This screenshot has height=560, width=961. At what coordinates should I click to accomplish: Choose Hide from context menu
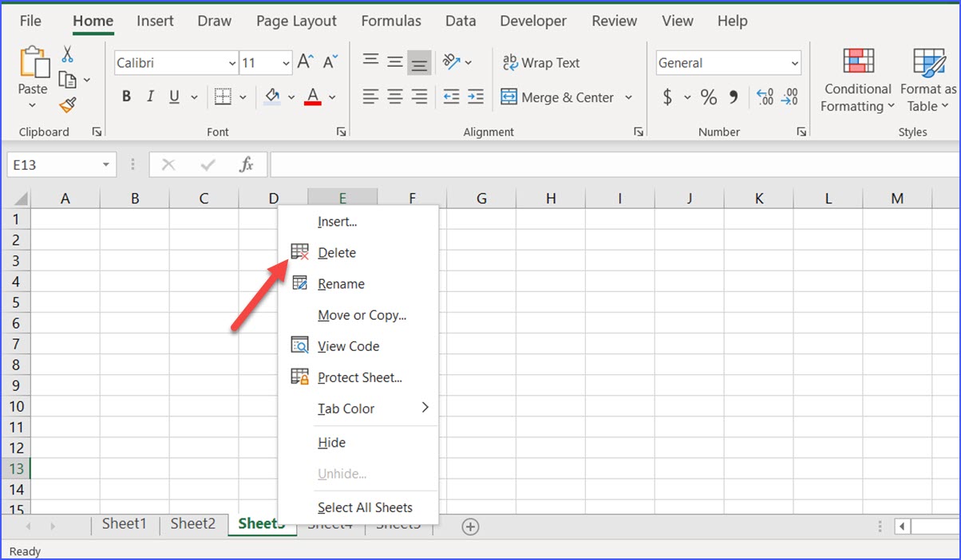tap(358, 443)
